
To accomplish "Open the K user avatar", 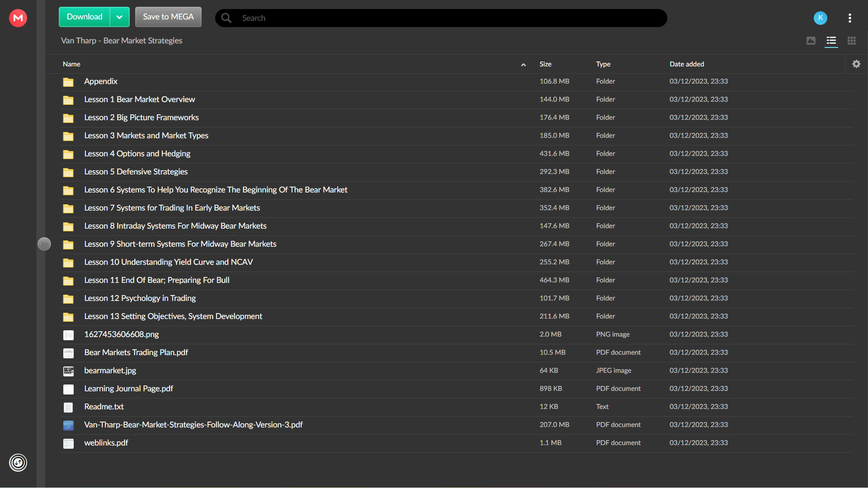I will click(x=820, y=18).
